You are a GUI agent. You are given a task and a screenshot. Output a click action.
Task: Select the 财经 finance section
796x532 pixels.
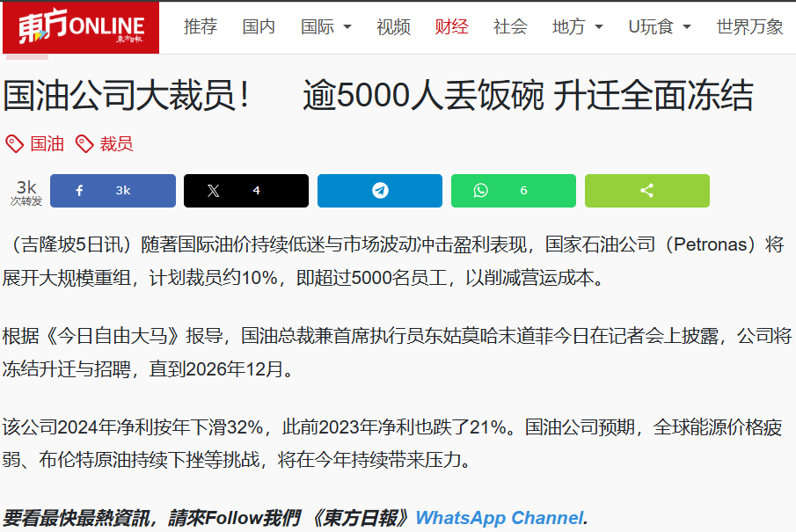click(x=452, y=26)
